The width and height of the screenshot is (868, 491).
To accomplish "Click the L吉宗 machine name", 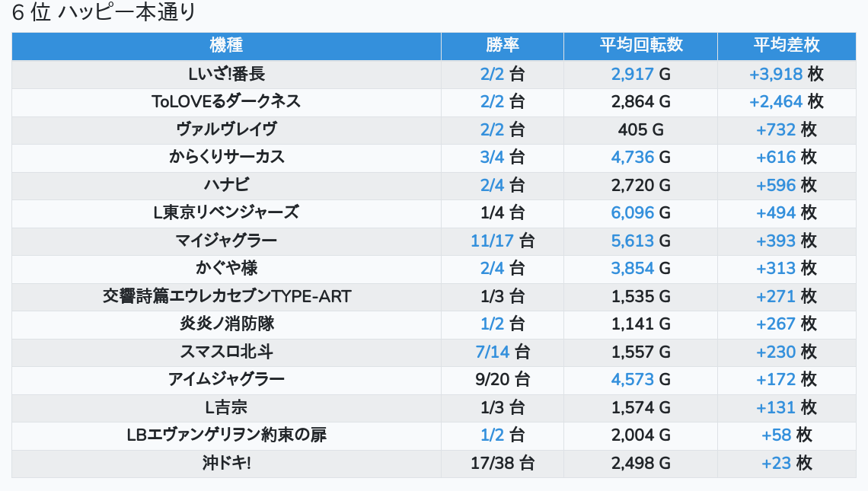I will click(226, 408).
